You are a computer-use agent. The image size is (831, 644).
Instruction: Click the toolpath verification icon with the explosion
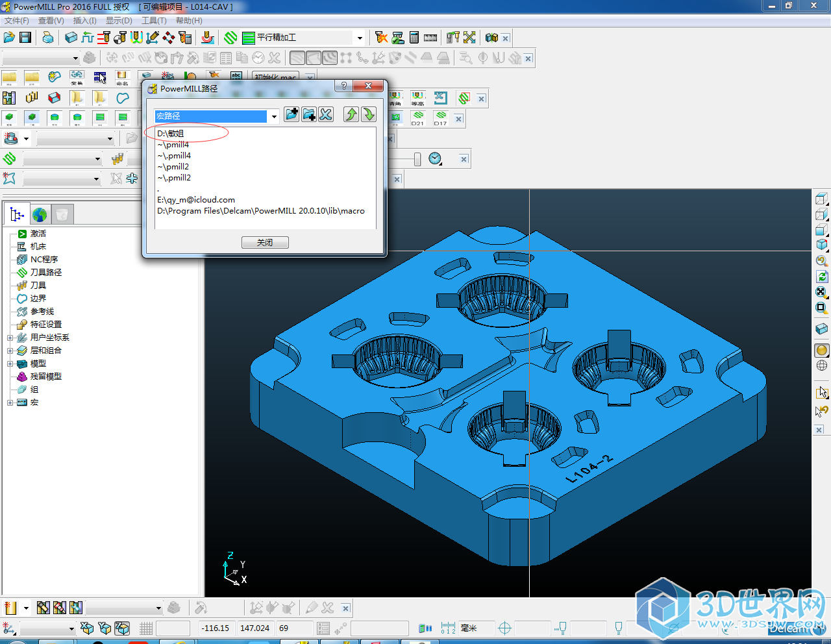click(381, 38)
